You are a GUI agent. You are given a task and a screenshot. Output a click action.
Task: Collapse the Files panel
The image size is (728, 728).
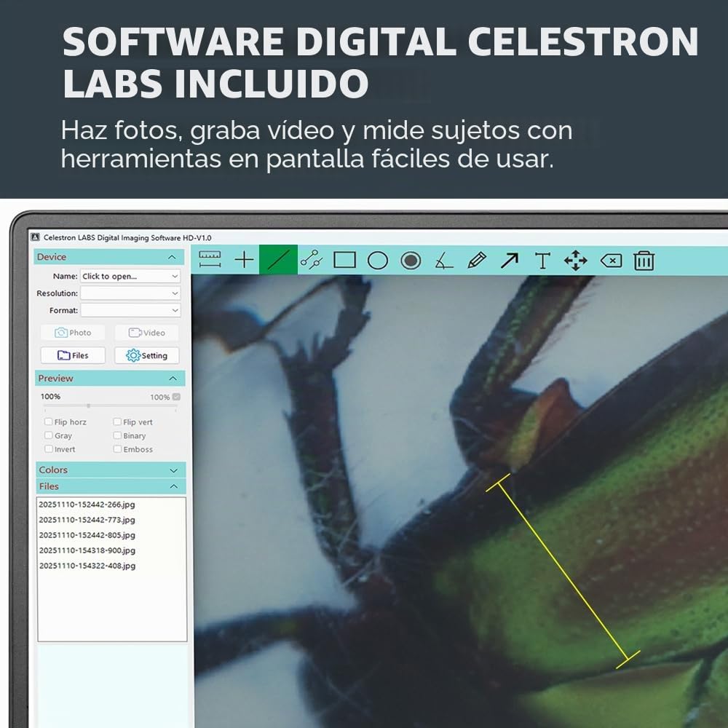pos(174,486)
